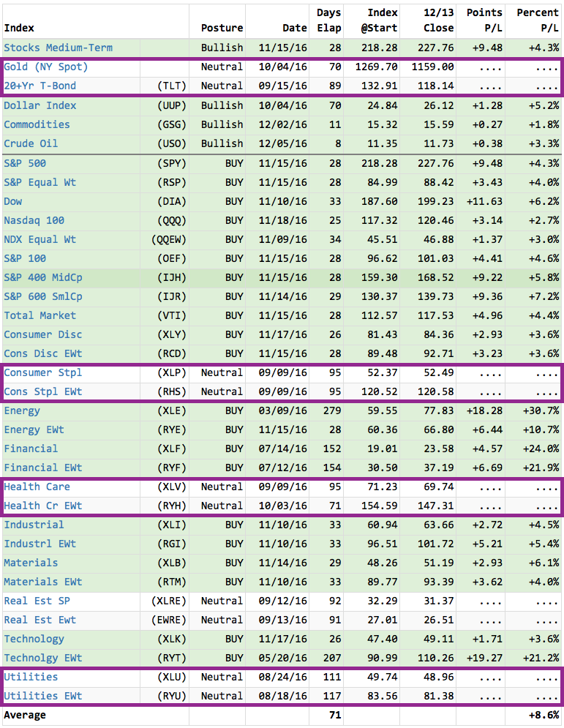This screenshot has height=728, width=564.
Task: Select the Nasdaq 100 link
Action: tap(34, 220)
